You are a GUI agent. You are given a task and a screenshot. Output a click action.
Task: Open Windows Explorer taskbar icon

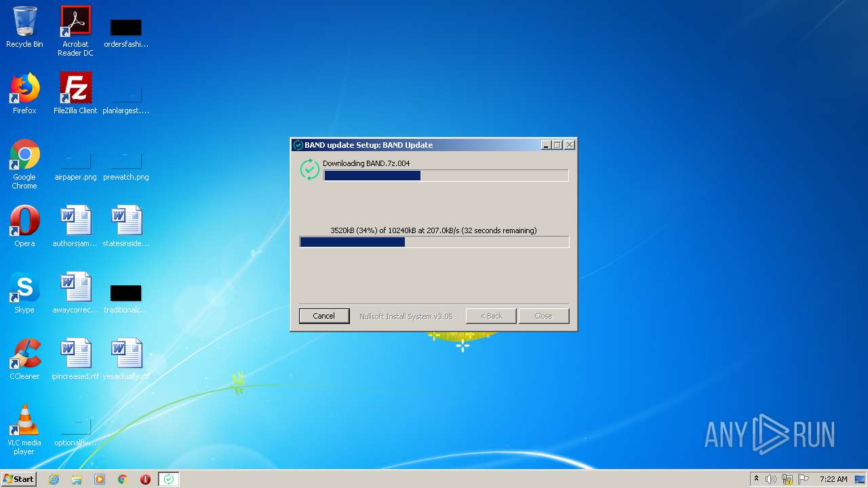point(77,479)
